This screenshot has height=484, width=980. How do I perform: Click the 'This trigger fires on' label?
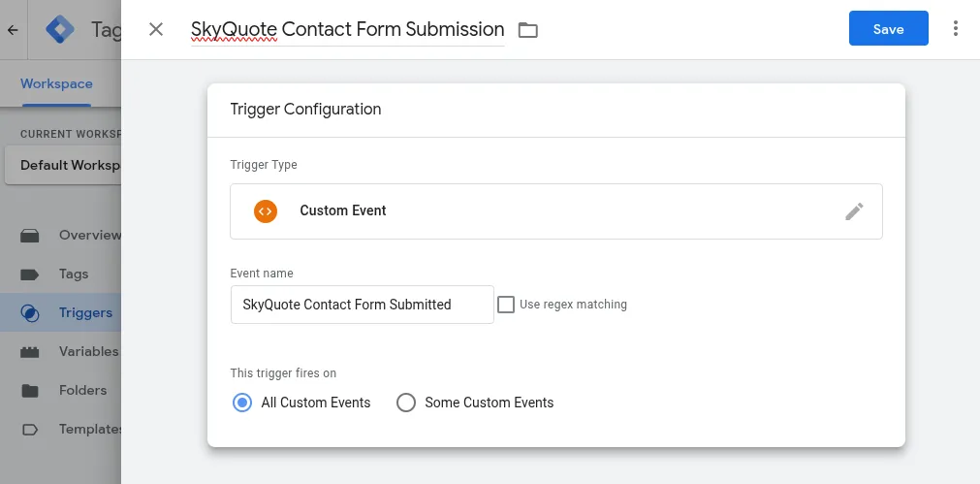coord(283,373)
